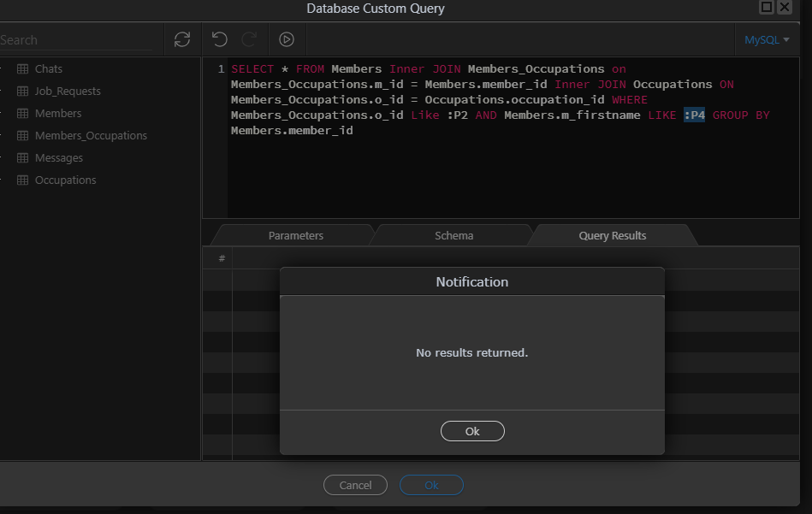
Task: Select the Members table
Action: (x=58, y=114)
